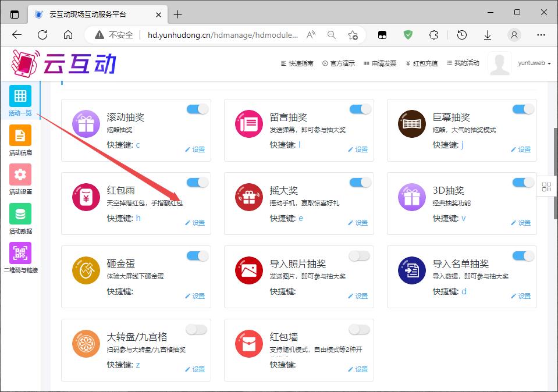Enable the 红包墙 toggle switch

[360, 330]
